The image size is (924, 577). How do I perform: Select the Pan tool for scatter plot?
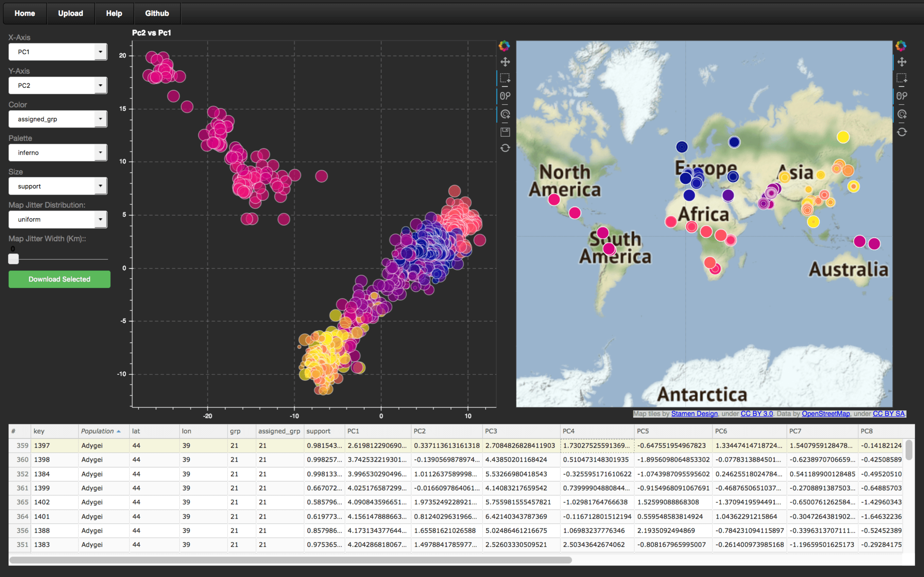tap(505, 62)
